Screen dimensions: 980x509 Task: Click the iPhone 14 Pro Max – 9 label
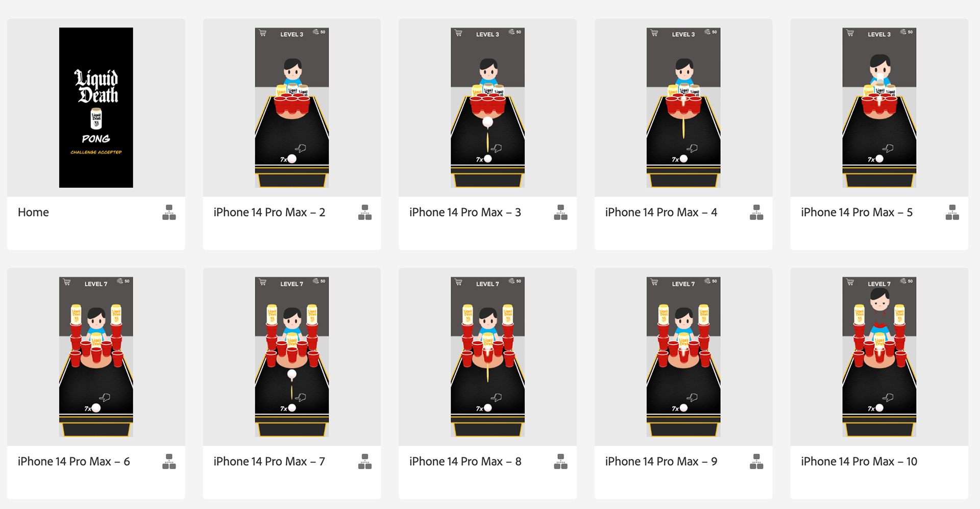661,462
